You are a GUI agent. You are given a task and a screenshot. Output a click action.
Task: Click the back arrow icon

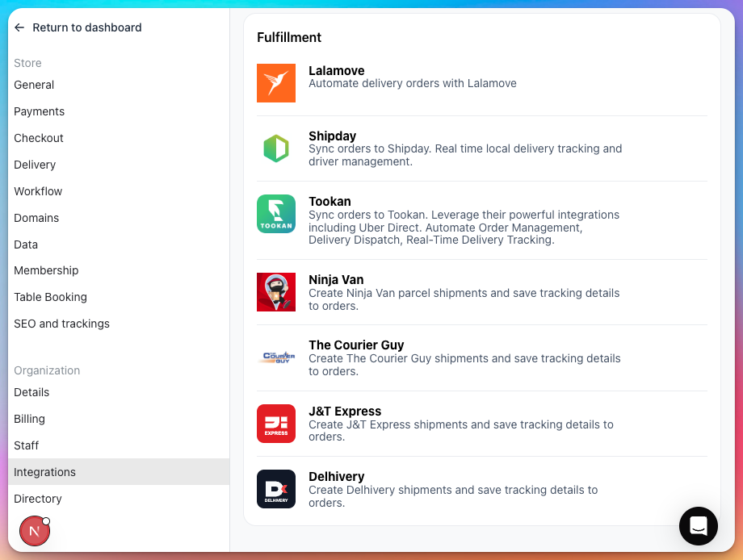[x=19, y=27]
